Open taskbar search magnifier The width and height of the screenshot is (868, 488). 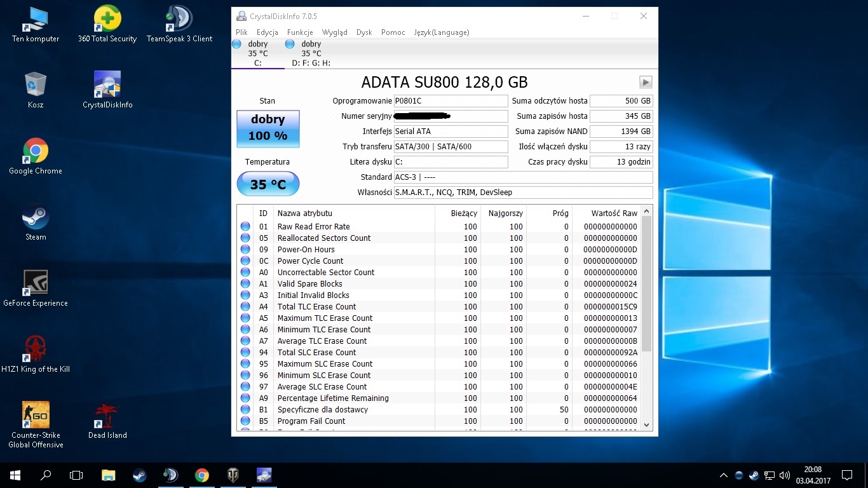pyautogui.click(x=46, y=475)
